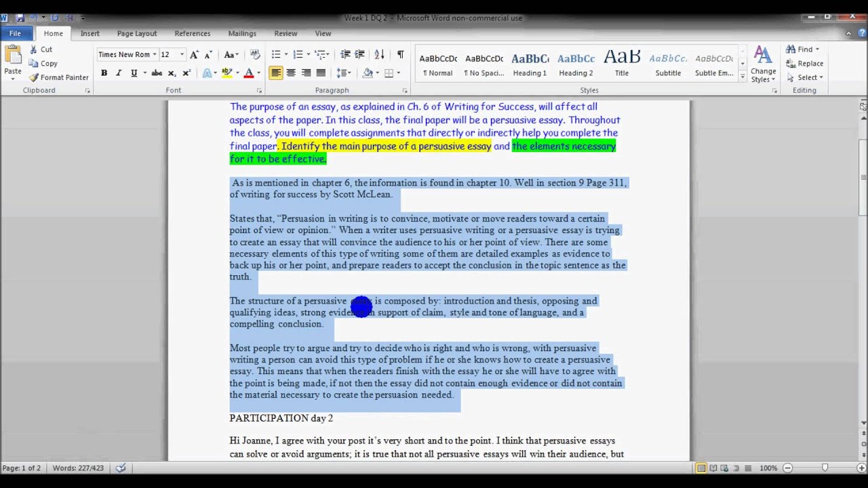Toggle Italic formatting
The height and width of the screenshot is (488, 868).
coord(119,73)
